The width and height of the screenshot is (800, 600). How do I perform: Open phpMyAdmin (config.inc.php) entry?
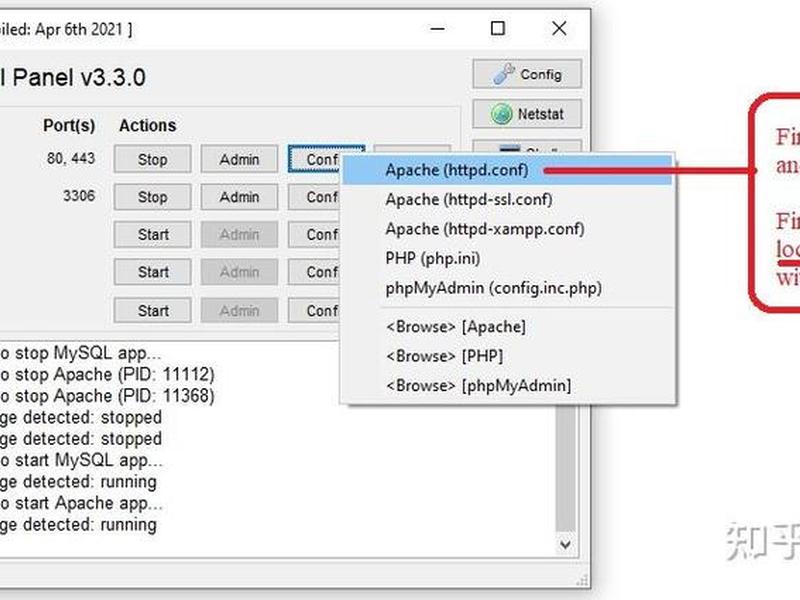click(x=507, y=288)
